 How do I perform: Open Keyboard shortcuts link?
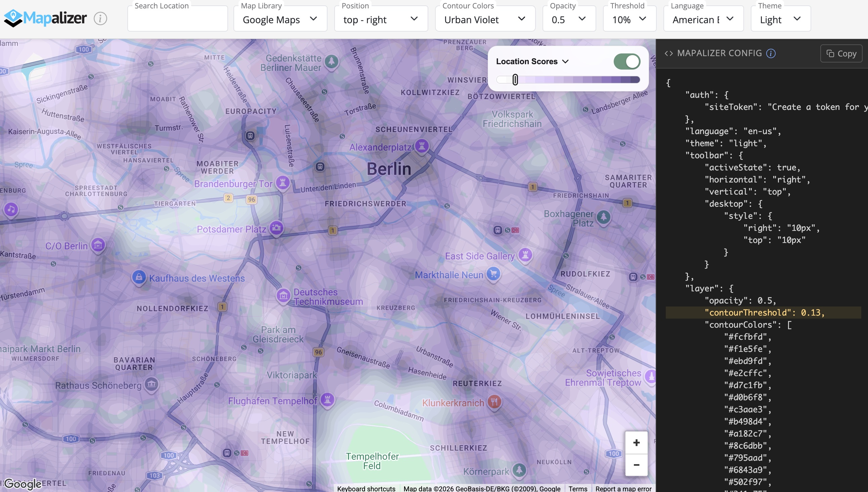(366, 489)
